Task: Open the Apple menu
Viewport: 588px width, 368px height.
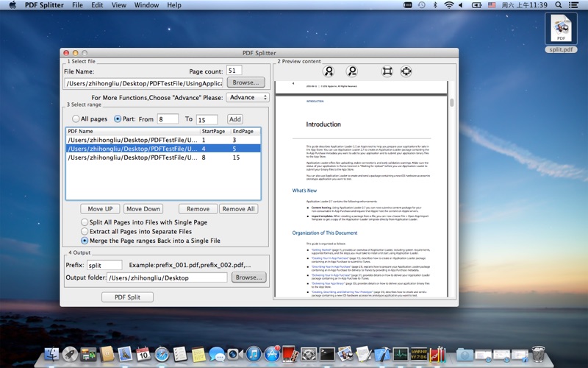Action: point(12,5)
